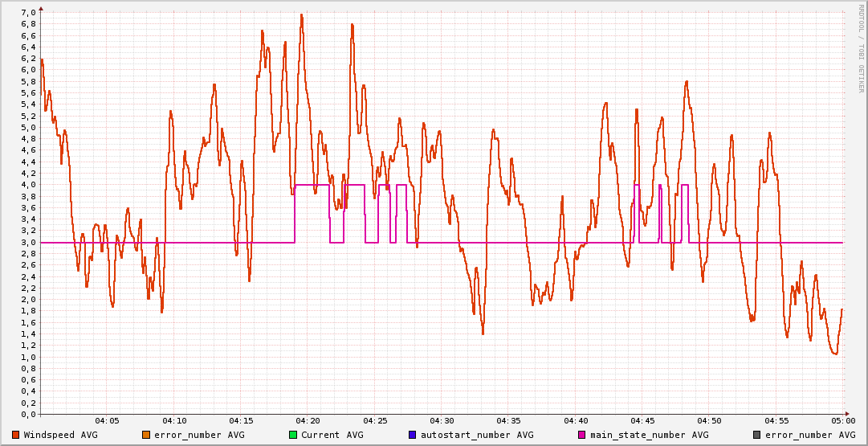Screen dimensions: 868x446
Task: Select the Windspeed AVG legend label
Action: coord(60,435)
